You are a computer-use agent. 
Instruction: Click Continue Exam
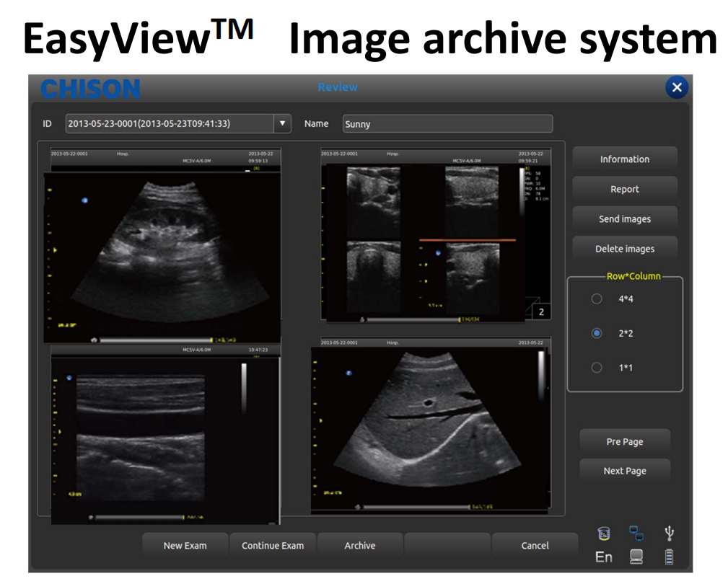(273, 546)
